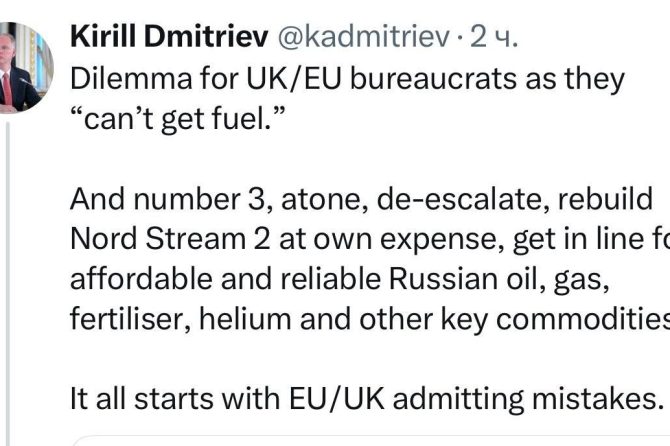Open Kirill Dmitriev's profile picture
Image resolution: width=670 pixels, height=446 pixels.
[20, 66]
